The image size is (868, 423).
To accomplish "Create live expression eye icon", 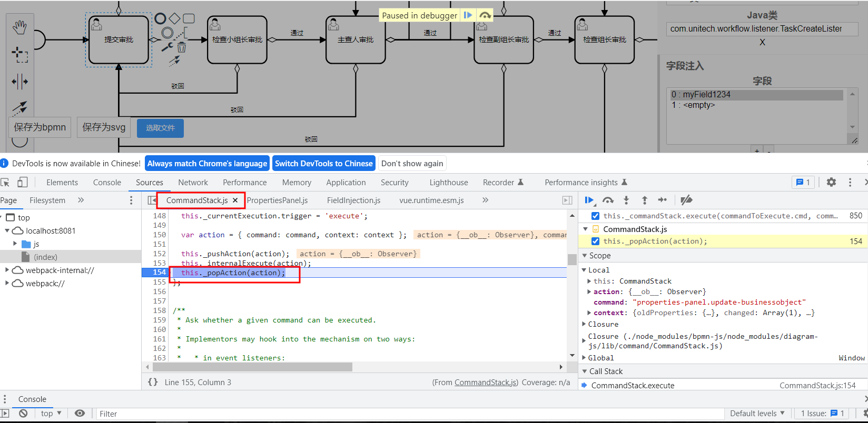I will pyautogui.click(x=80, y=414).
